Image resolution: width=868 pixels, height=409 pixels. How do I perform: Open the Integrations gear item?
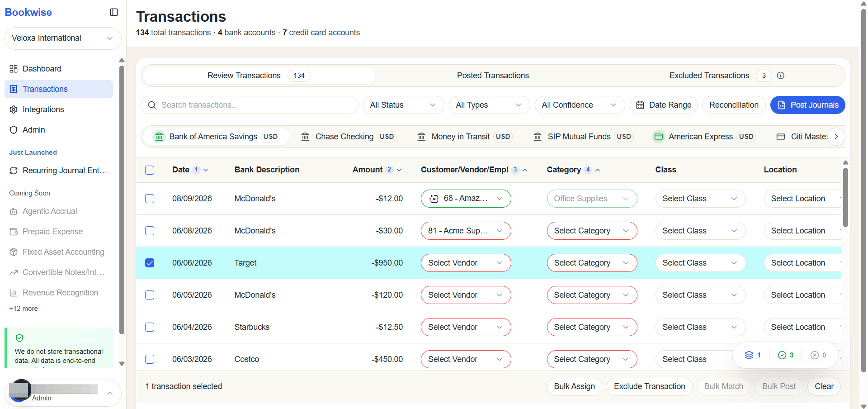click(x=59, y=109)
